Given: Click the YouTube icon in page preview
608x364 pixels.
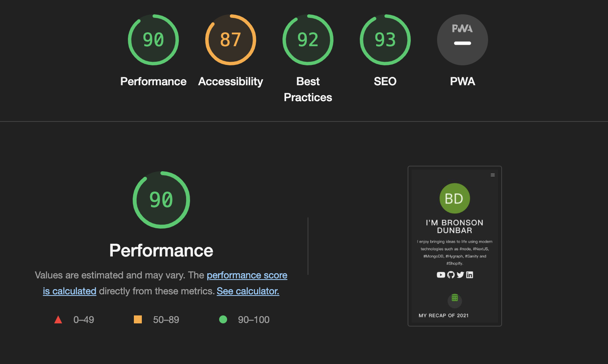Looking at the screenshot, I should (x=441, y=275).
